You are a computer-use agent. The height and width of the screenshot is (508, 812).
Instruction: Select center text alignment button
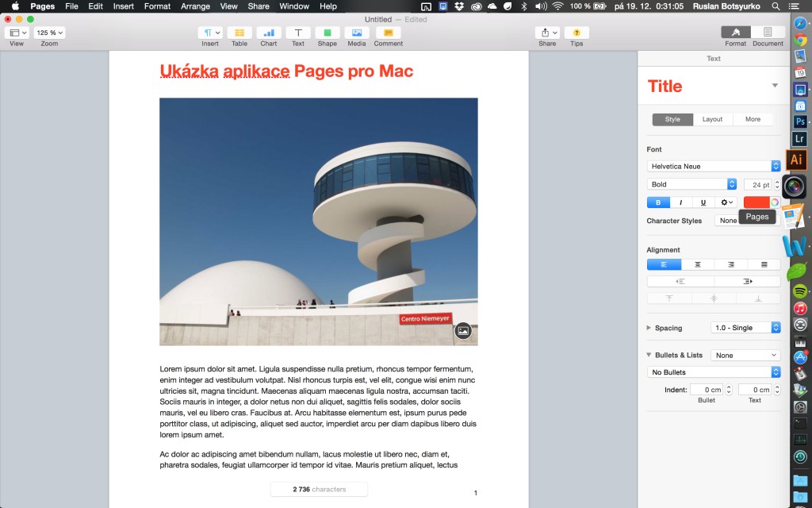click(x=698, y=264)
